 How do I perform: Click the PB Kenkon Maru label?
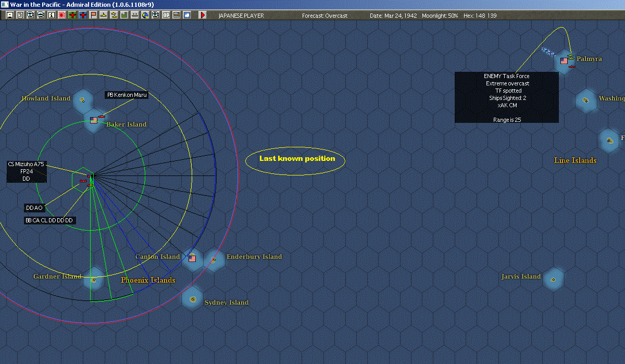point(127,95)
